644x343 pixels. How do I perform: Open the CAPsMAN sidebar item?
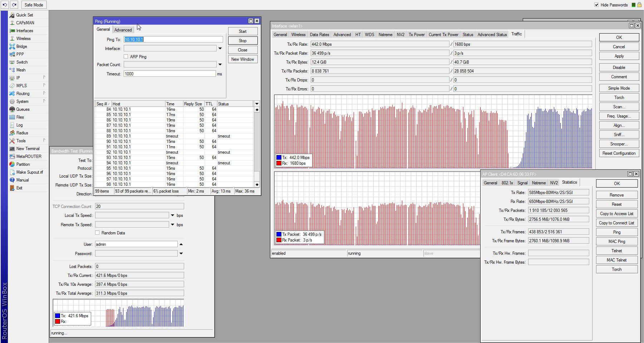[25, 23]
